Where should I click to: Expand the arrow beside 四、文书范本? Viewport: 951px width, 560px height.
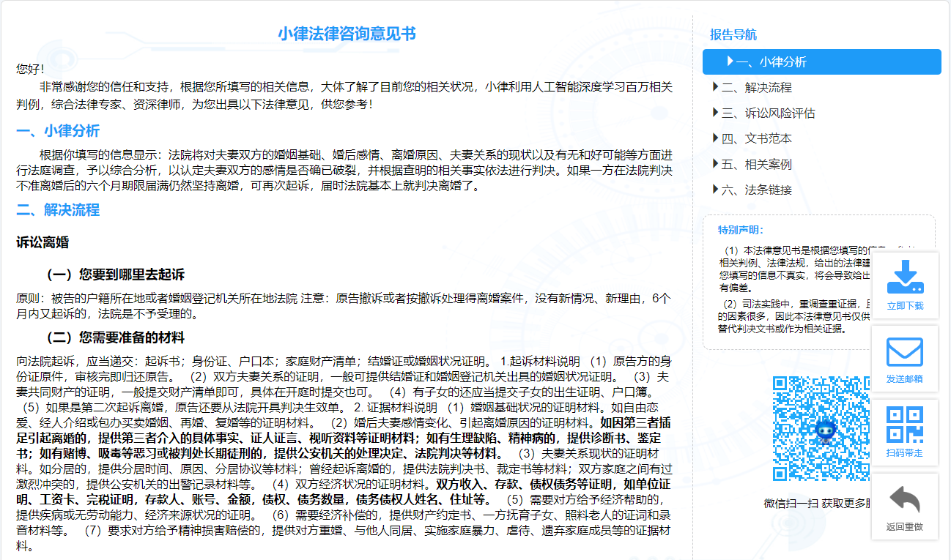[715, 138]
